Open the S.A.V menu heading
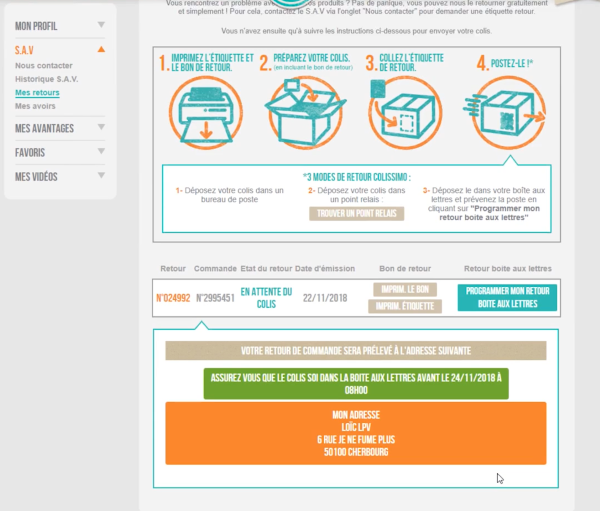This screenshot has width=600, height=511. click(x=24, y=50)
